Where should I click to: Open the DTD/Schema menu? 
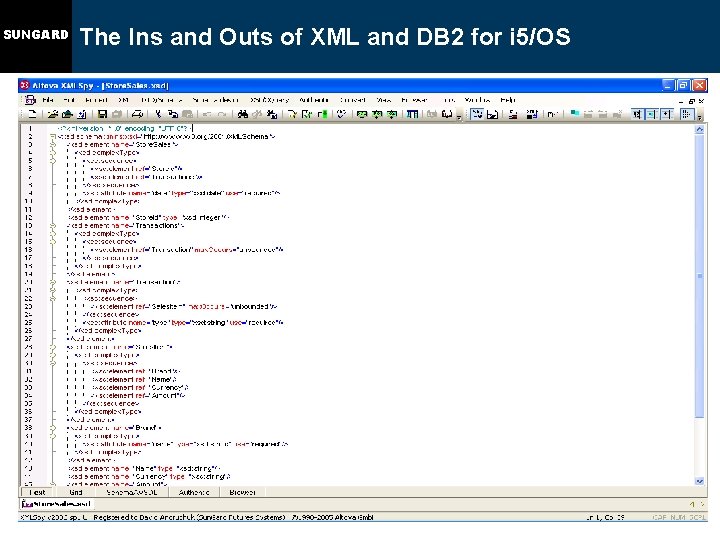[161, 100]
